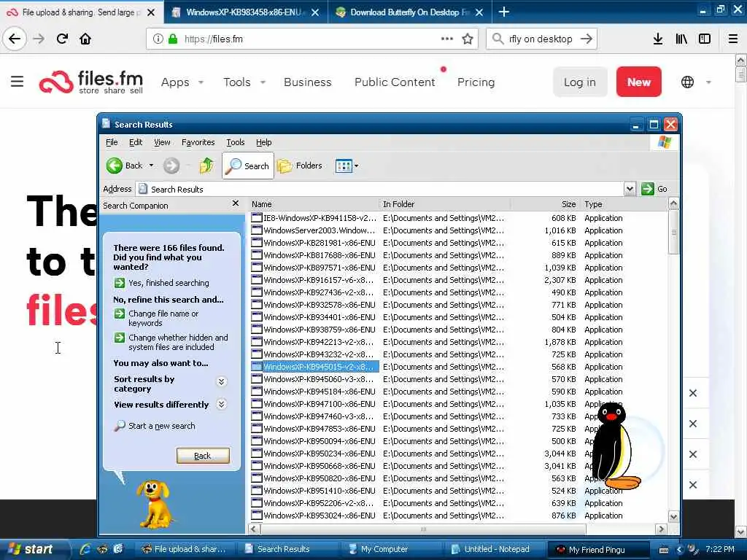Open the Firefox hamburger menu
This screenshot has width=747, height=560.
733,39
